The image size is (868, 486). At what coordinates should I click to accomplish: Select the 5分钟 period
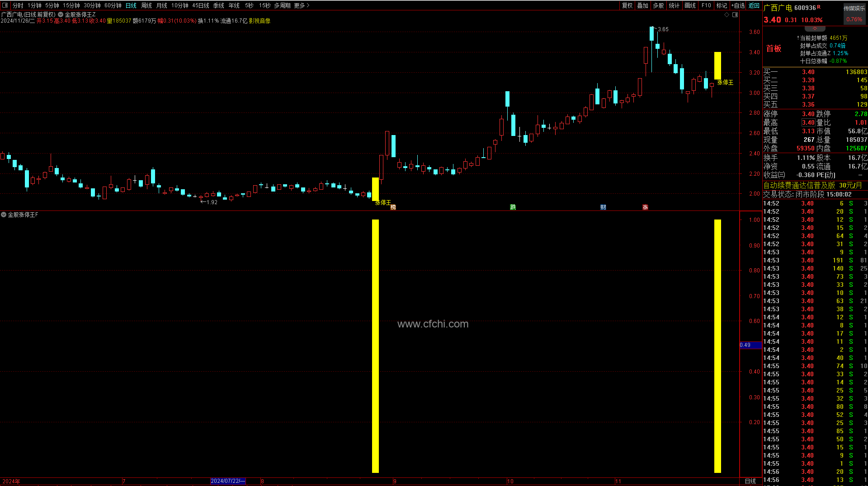[x=52, y=5]
